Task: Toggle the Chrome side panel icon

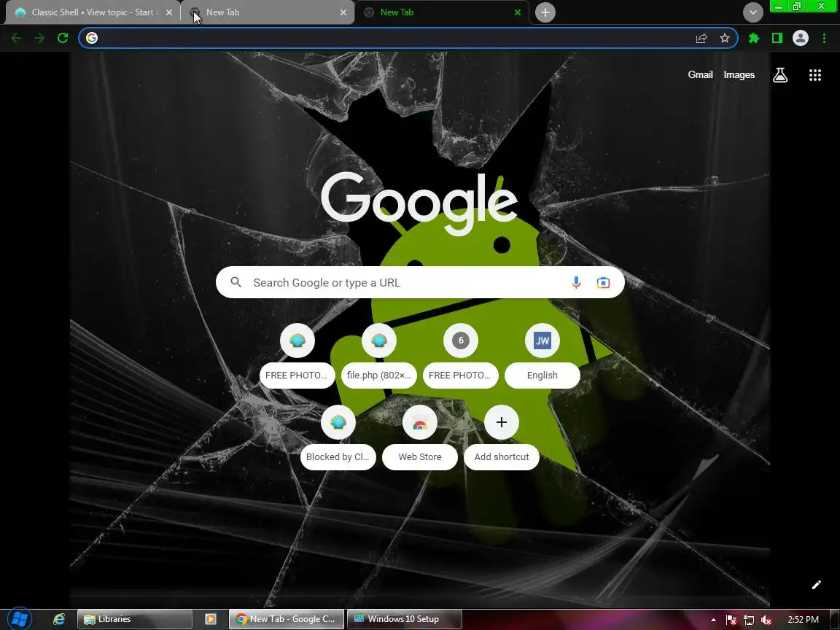Action: (x=777, y=38)
